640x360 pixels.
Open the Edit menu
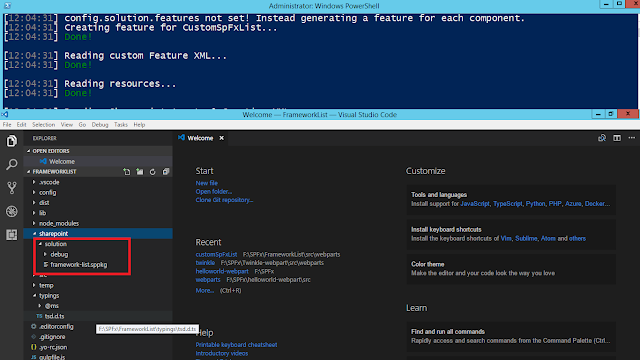click(22, 124)
